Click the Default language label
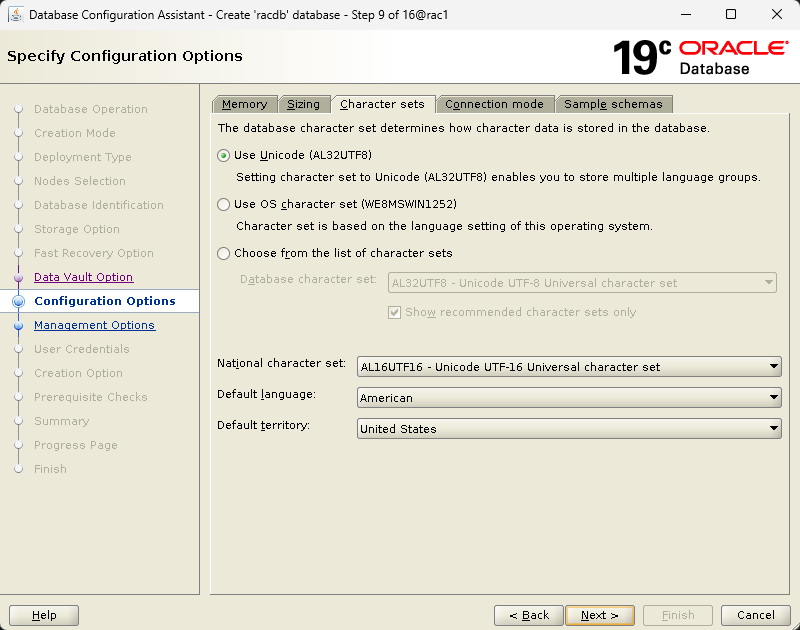The width and height of the screenshot is (800, 630). tap(266, 394)
